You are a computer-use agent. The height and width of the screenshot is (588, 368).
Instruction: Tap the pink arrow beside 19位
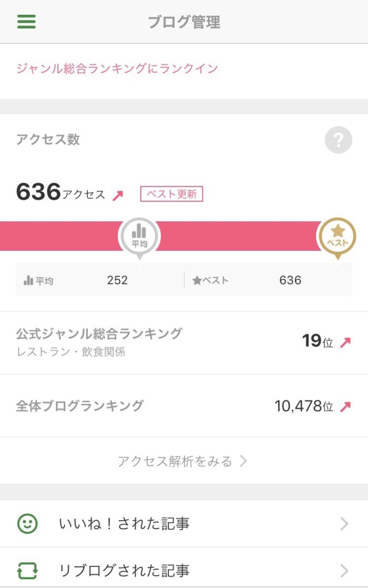(345, 343)
